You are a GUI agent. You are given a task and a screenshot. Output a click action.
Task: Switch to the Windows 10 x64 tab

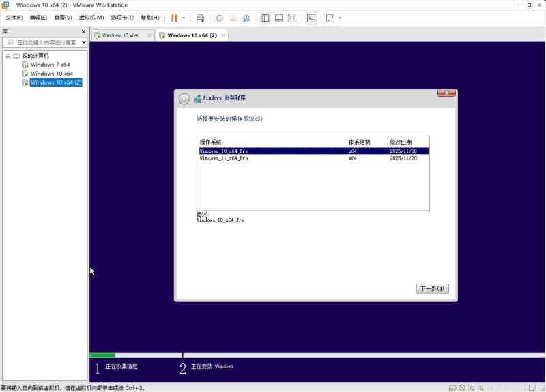click(120, 35)
